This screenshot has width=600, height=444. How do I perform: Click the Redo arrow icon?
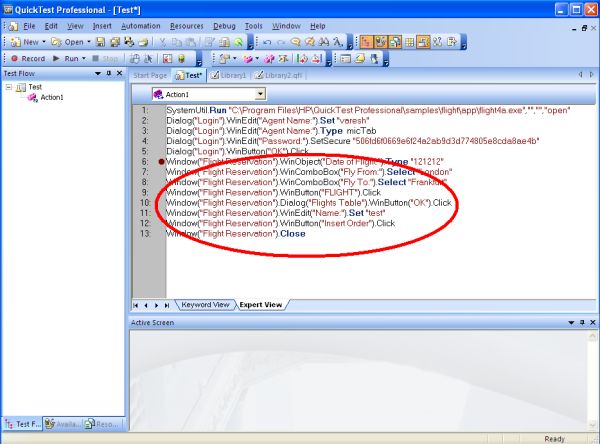pyautogui.click(x=281, y=42)
